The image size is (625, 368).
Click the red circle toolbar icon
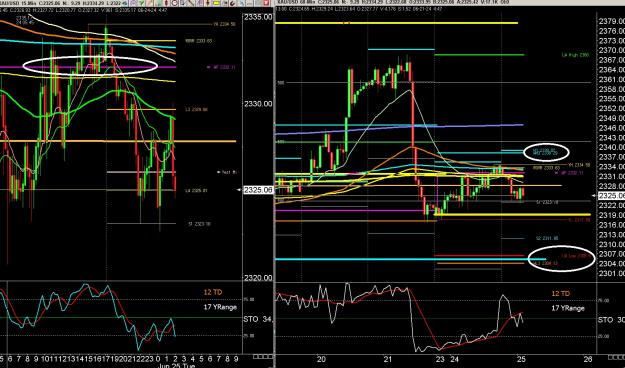pos(175,3)
